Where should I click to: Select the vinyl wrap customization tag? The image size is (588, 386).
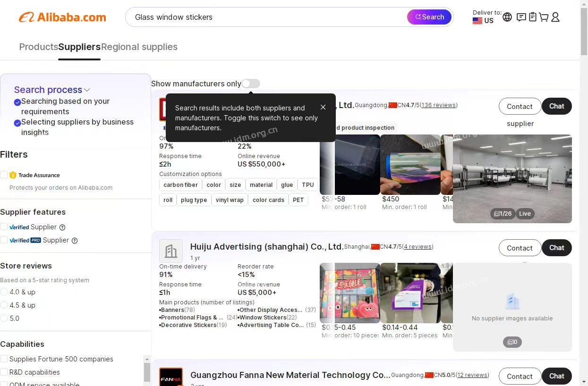230,200
